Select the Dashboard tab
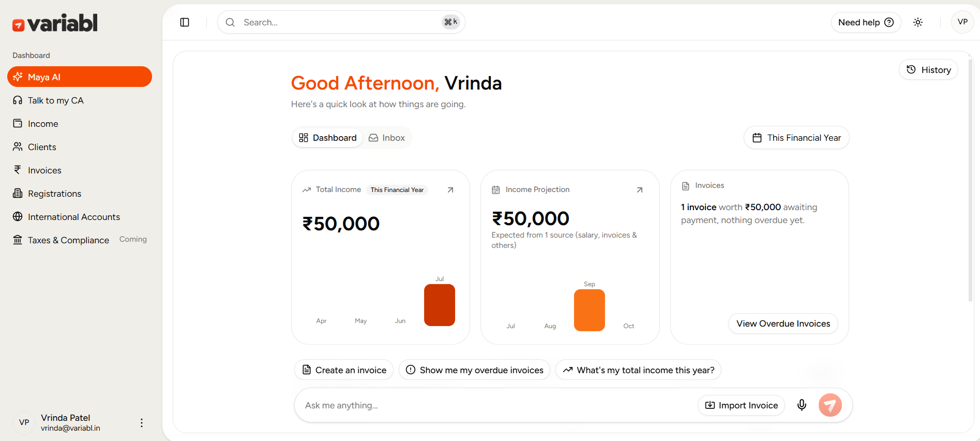The width and height of the screenshot is (980, 441). 328,138
